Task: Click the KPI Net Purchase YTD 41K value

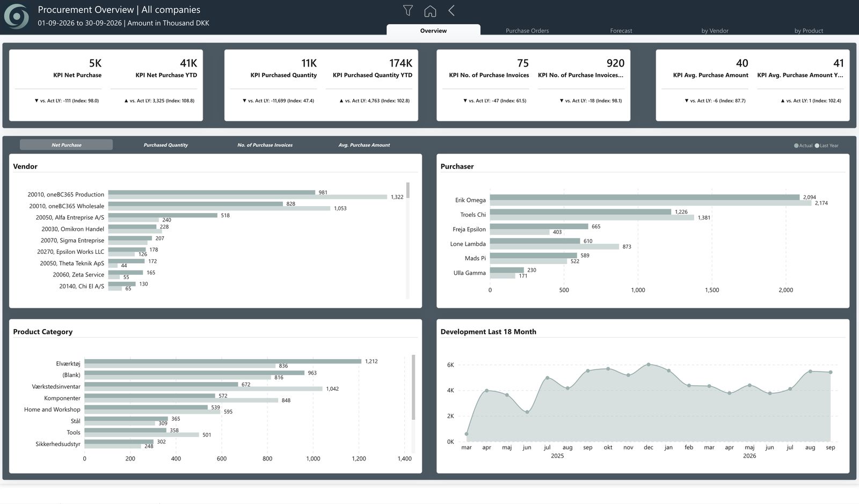Action: [188, 63]
